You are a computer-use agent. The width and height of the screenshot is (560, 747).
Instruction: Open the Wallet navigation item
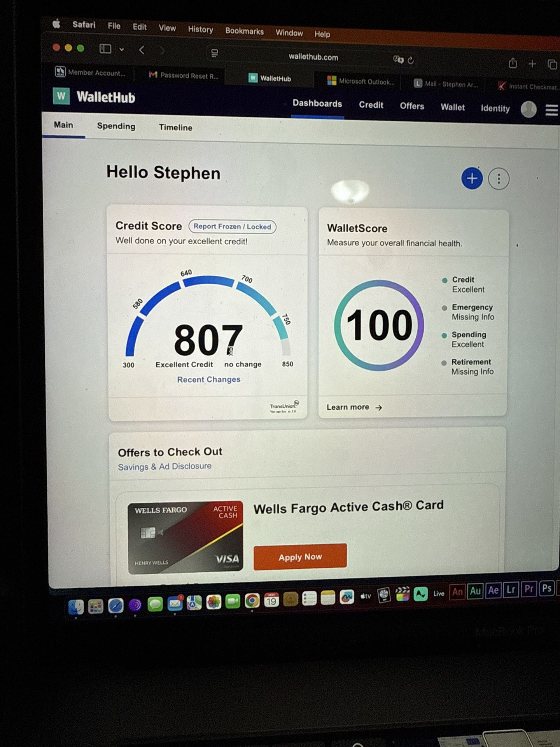pos(453,107)
